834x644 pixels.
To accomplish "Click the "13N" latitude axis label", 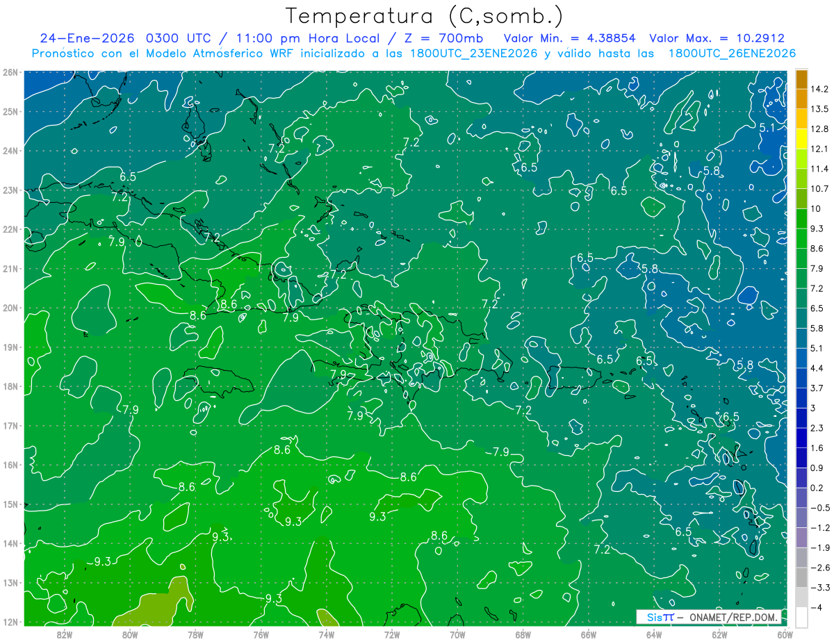I will (x=10, y=582).
